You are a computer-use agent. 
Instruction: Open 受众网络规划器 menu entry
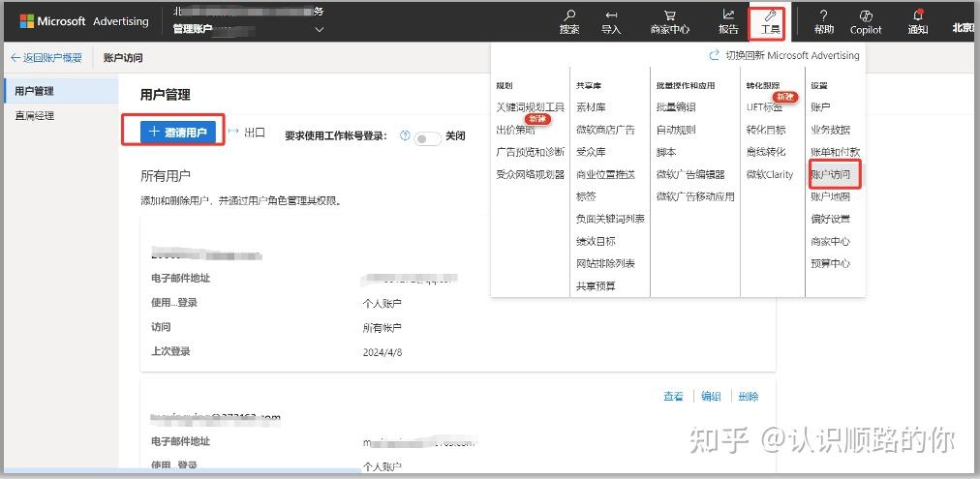tap(530, 174)
